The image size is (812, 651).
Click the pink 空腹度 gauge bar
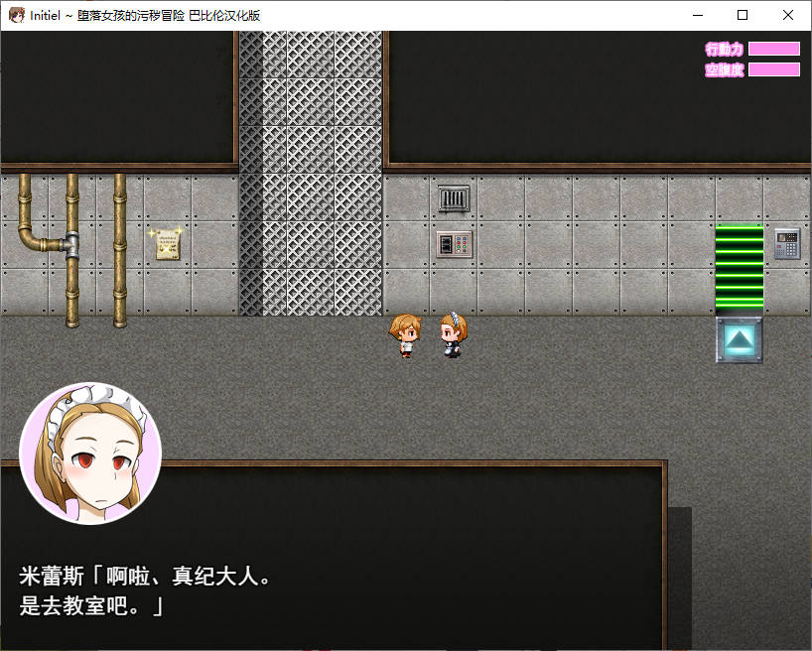coord(773,69)
